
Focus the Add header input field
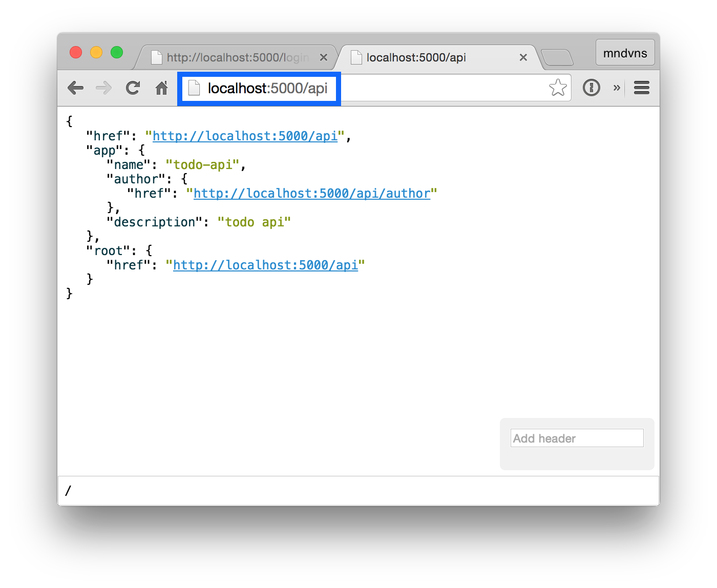(x=577, y=438)
